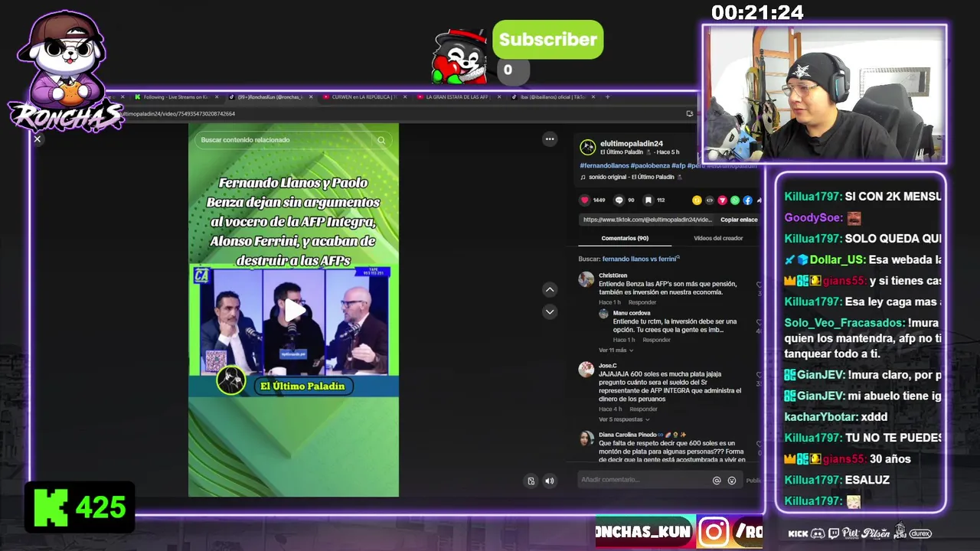Expand Ver 5 respuestas replies
This screenshot has width=980, height=551.
pyautogui.click(x=624, y=419)
